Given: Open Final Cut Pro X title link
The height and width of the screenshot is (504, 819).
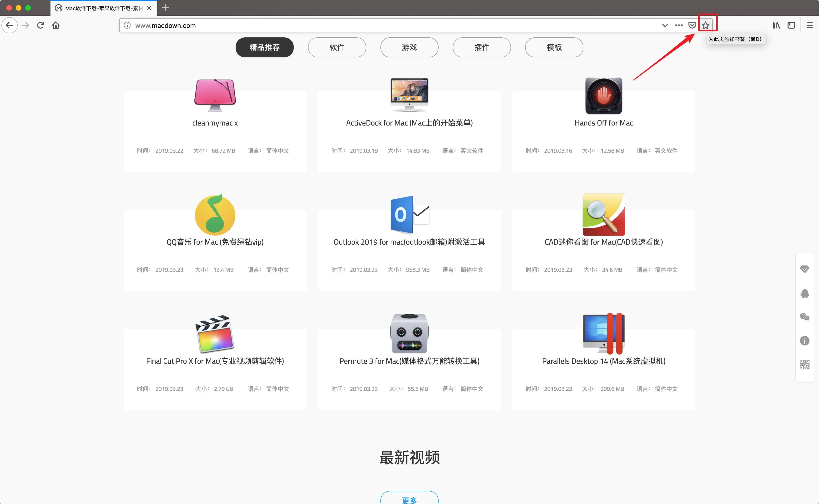Looking at the screenshot, I should click(x=215, y=361).
